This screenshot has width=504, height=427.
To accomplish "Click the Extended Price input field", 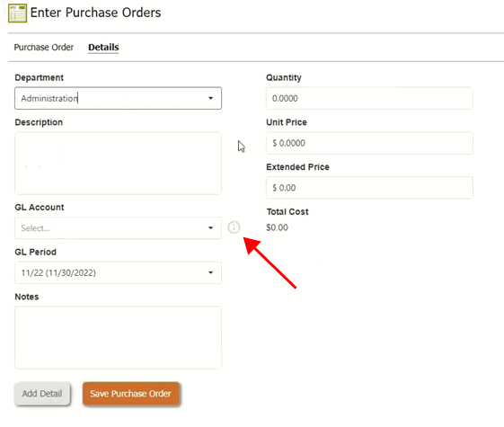I will click(369, 188).
